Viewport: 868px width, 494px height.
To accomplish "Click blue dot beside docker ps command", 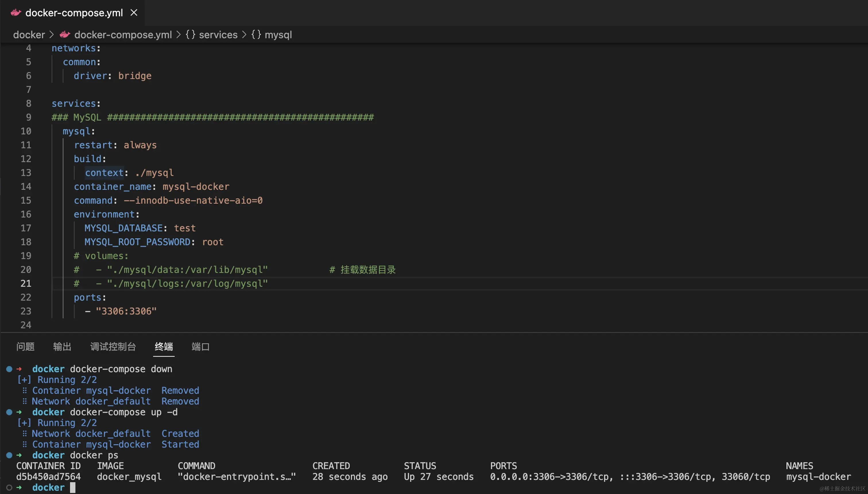I will [x=9, y=455].
